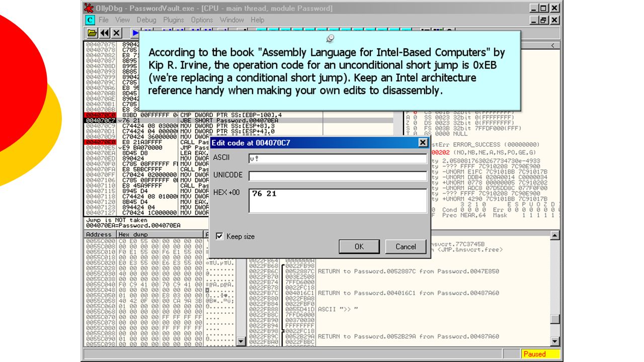
Task: Open the View menu
Action: (122, 20)
